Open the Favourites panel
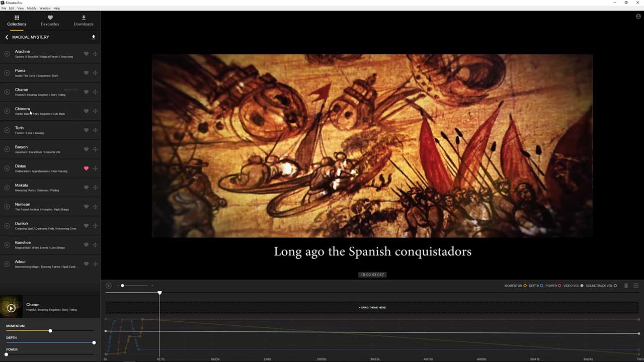The image size is (644, 362). 50,20
